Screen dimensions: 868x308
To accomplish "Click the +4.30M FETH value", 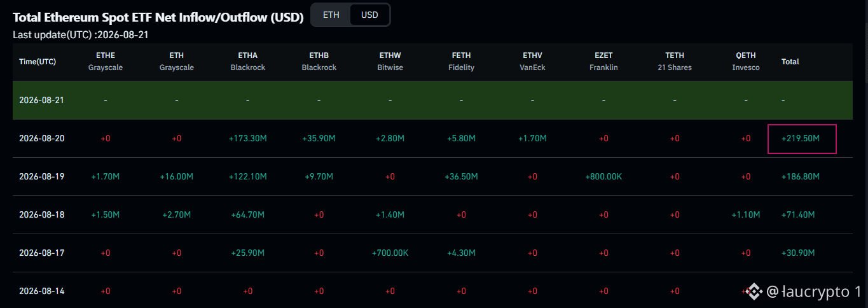I will click(x=461, y=253).
